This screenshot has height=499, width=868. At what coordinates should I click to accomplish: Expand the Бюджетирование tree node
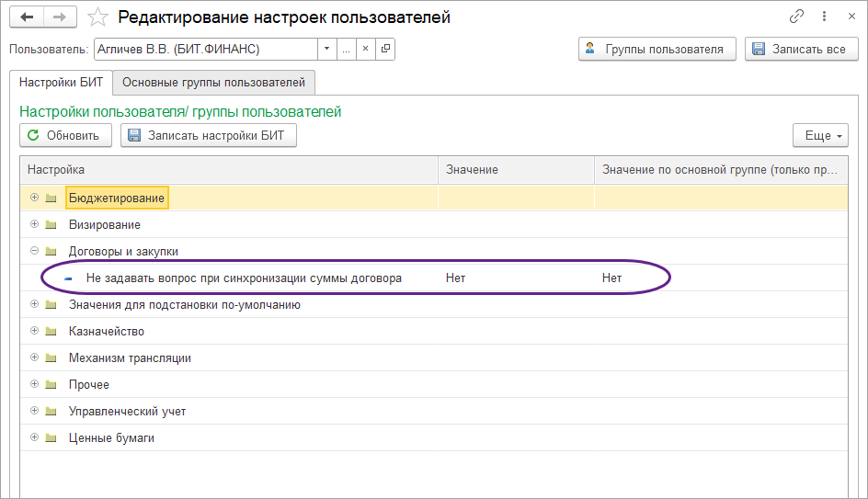tap(34, 198)
